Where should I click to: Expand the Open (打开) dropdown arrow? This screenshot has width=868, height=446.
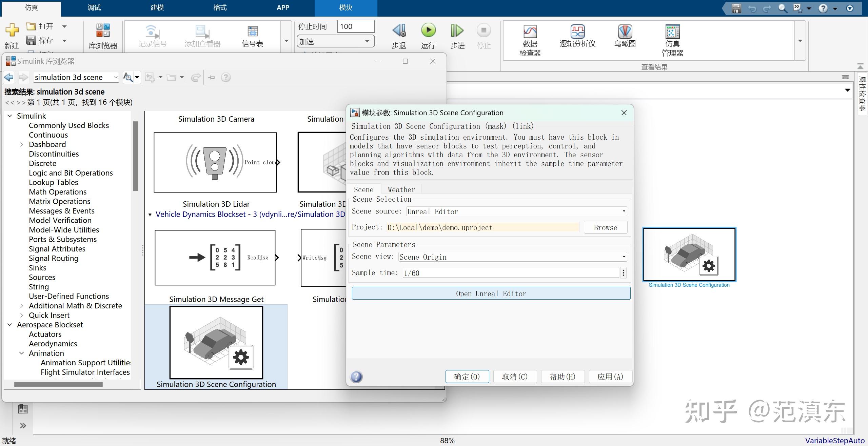64,26
